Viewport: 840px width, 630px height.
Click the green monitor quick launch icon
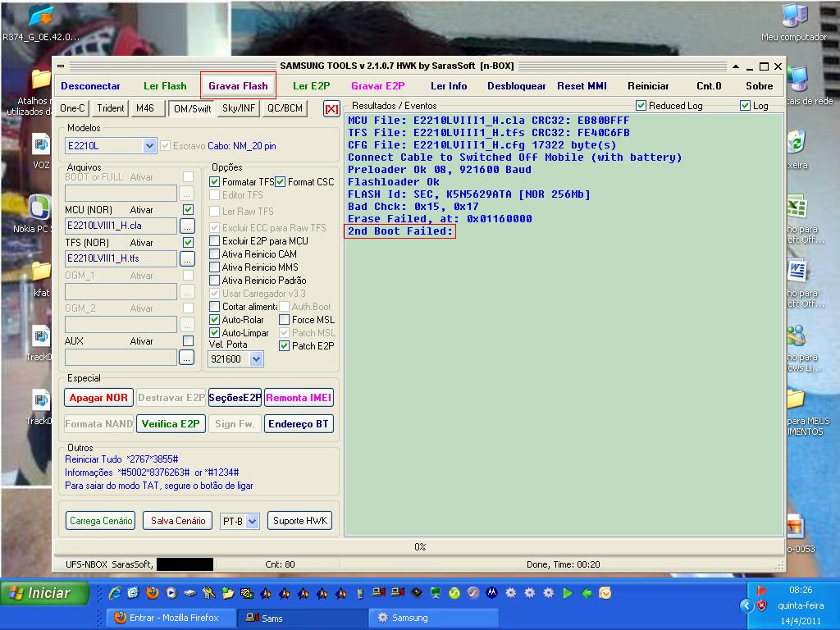435,593
